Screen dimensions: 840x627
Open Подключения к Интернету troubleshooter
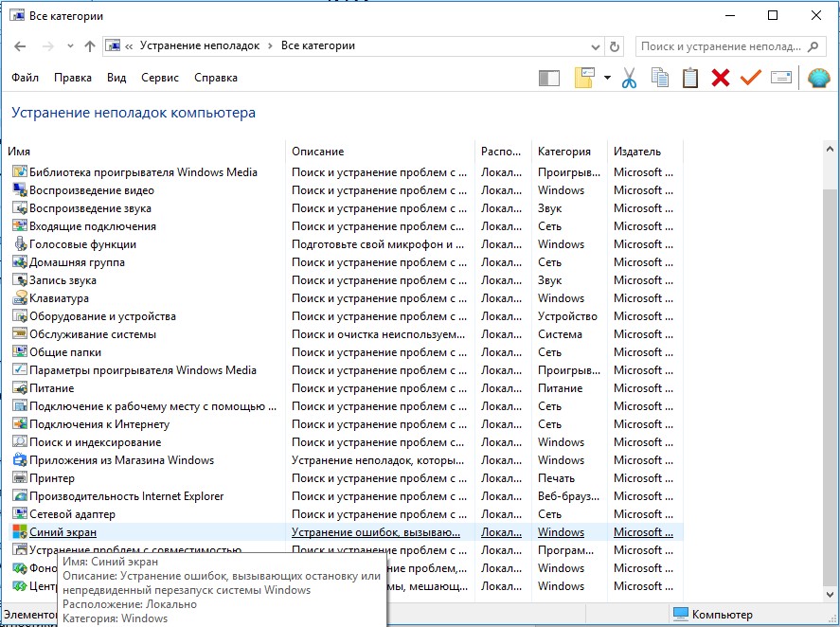pos(99,424)
